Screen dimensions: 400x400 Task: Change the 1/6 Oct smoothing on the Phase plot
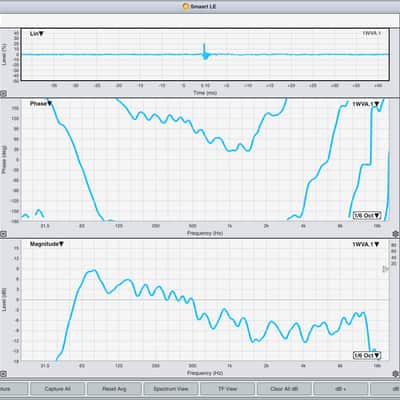[367, 215]
